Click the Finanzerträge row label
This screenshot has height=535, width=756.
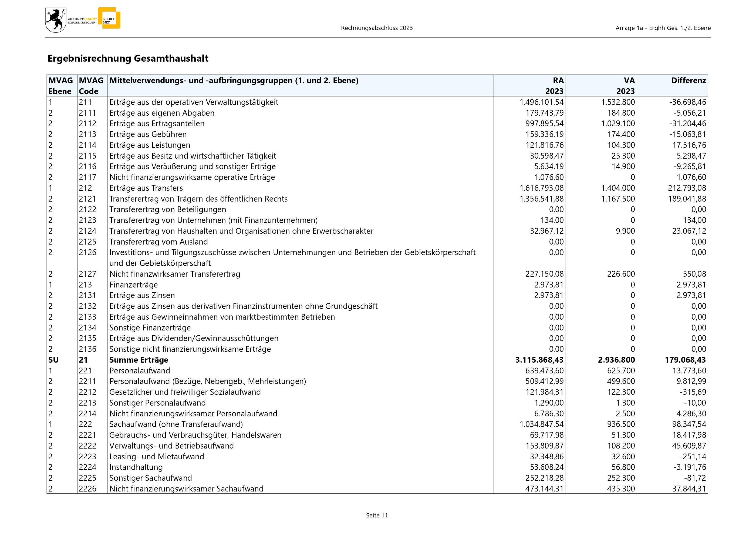pyautogui.click(x=133, y=285)
